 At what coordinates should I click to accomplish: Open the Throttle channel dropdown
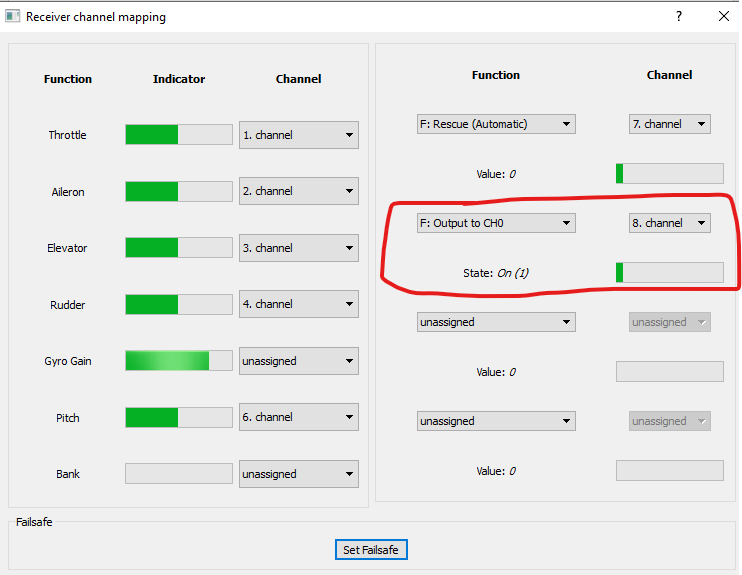point(298,135)
